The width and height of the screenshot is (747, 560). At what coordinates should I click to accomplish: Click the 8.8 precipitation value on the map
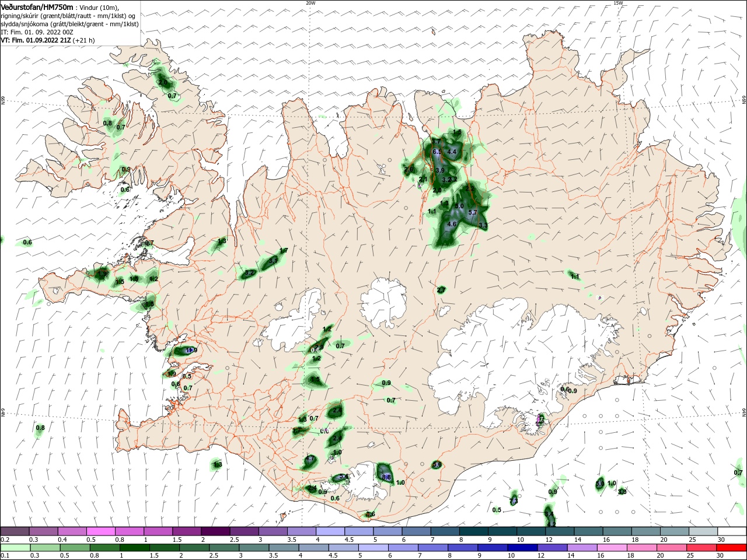coord(386,477)
